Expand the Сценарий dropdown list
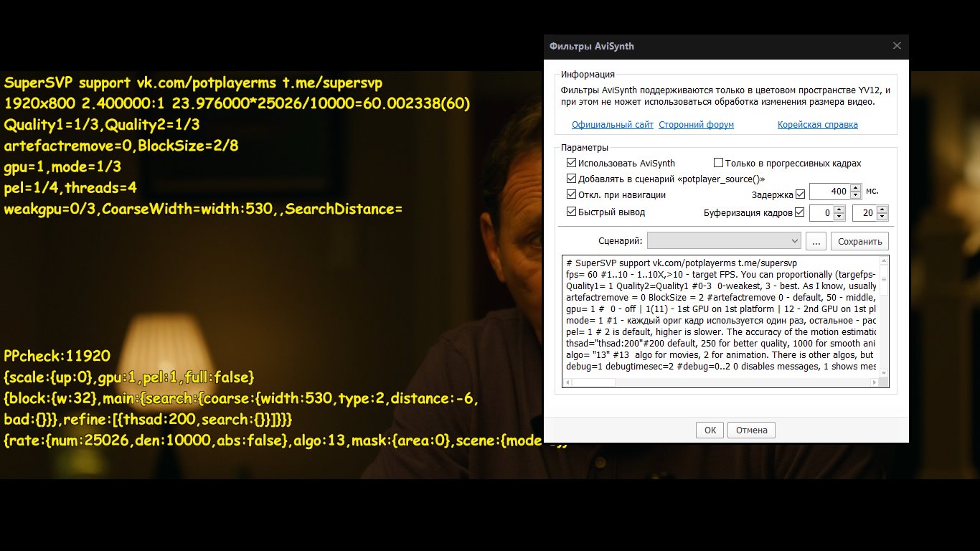This screenshot has width=980, height=551. click(793, 241)
